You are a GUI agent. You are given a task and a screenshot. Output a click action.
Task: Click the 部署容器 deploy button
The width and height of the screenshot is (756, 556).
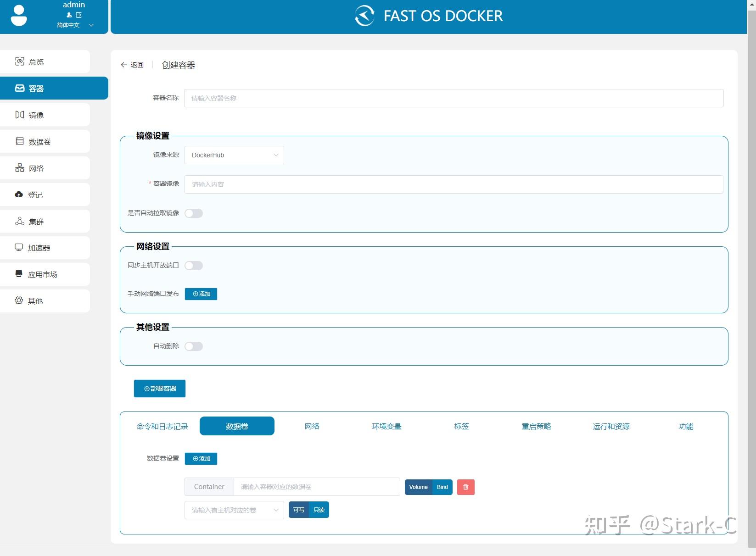pos(159,389)
